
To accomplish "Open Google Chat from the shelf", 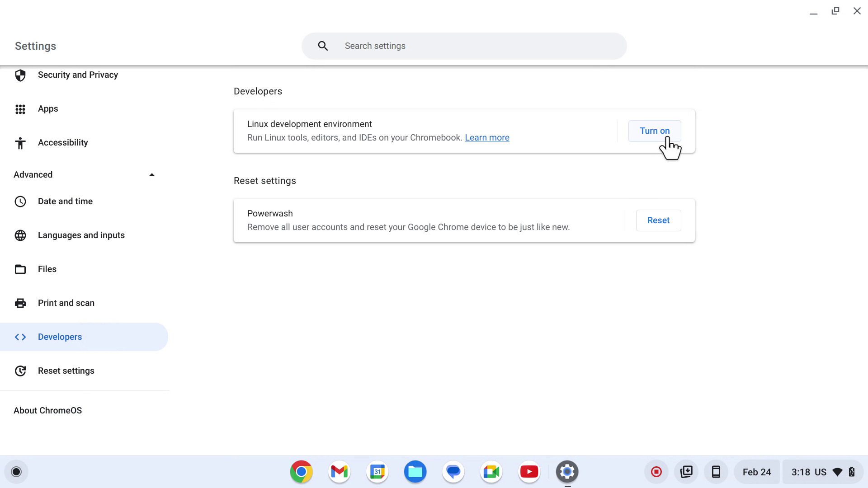I will click(x=453, y=472).
